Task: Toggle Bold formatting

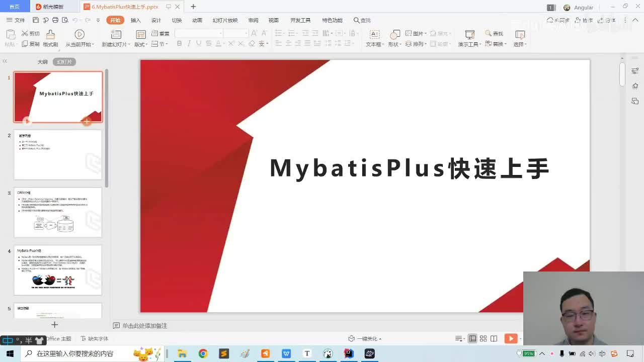Action: [179, 44]
